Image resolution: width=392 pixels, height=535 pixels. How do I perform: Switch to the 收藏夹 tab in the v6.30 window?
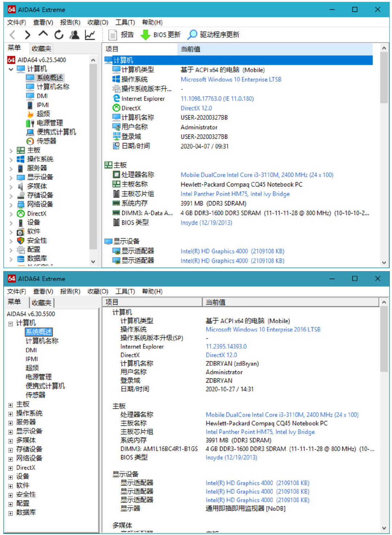pyautogui.click(x=41, y=303)
